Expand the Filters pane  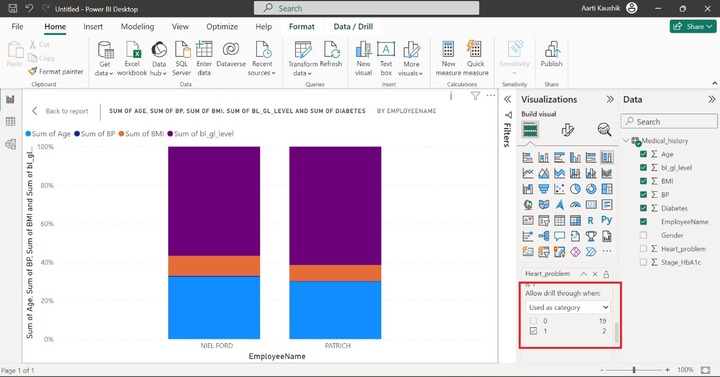click(x=507, y=99)
